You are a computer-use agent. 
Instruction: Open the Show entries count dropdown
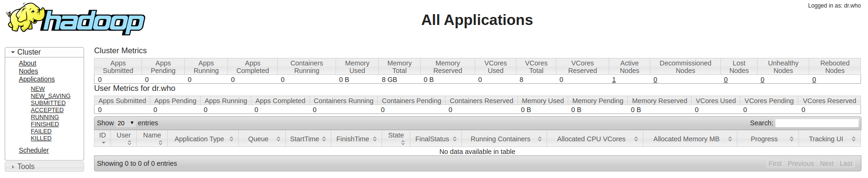click(125, 123)
